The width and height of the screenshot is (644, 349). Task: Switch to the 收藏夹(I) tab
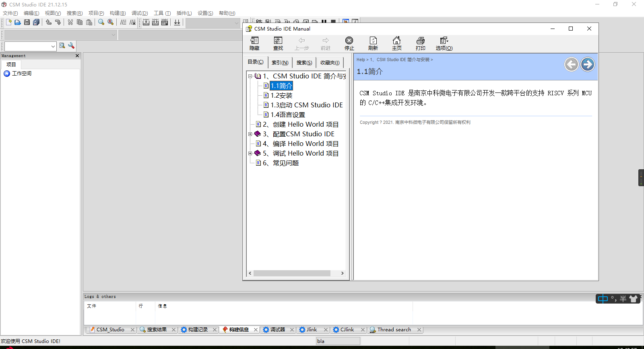(330, 63)
